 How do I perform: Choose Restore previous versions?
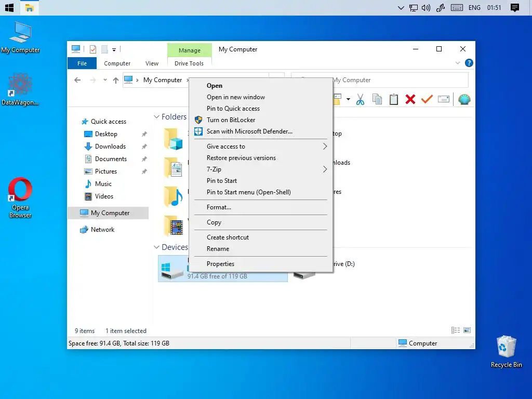261,158
